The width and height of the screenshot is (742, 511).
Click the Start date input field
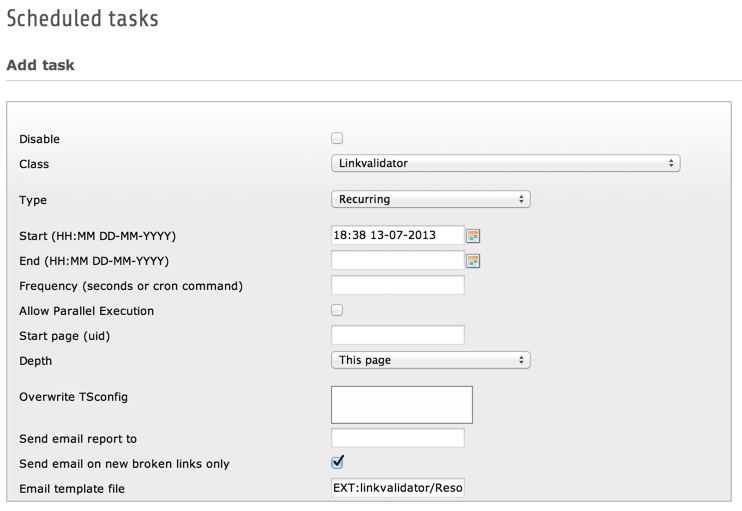coord(397,236)
